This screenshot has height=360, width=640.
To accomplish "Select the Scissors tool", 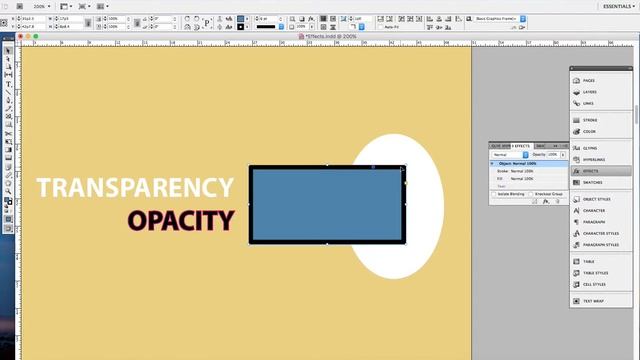I will [x=8, y=133].
